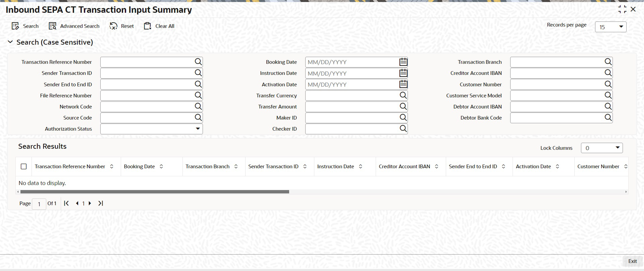Go to last results page
The width and height of the screenshot is (644, 271).
tap(100, 203)
